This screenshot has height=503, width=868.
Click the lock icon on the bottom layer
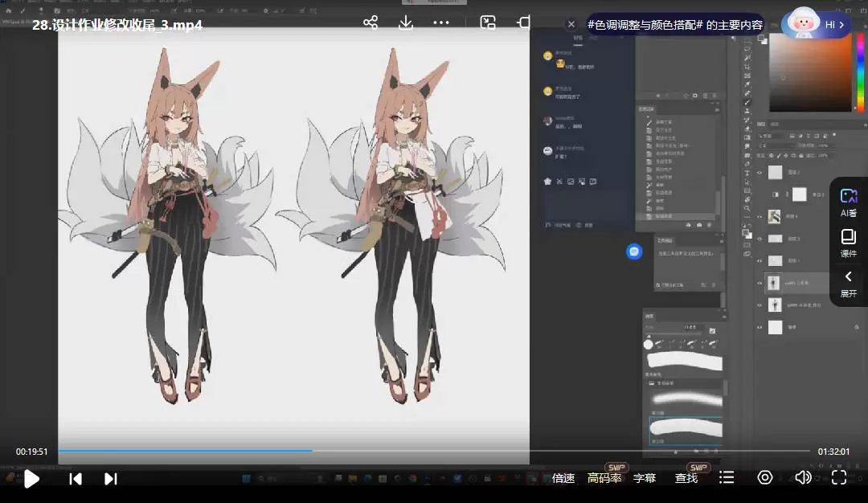click(x=857, y=327)
